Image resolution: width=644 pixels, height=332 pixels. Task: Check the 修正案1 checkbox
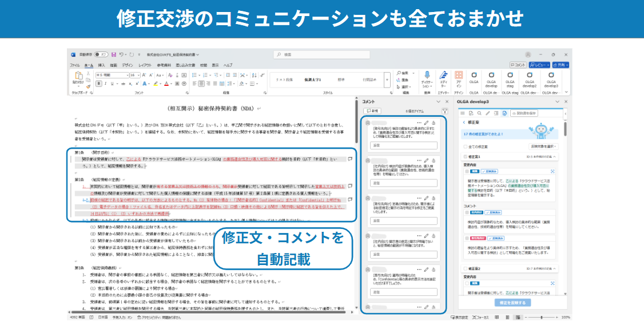[466, 156]
